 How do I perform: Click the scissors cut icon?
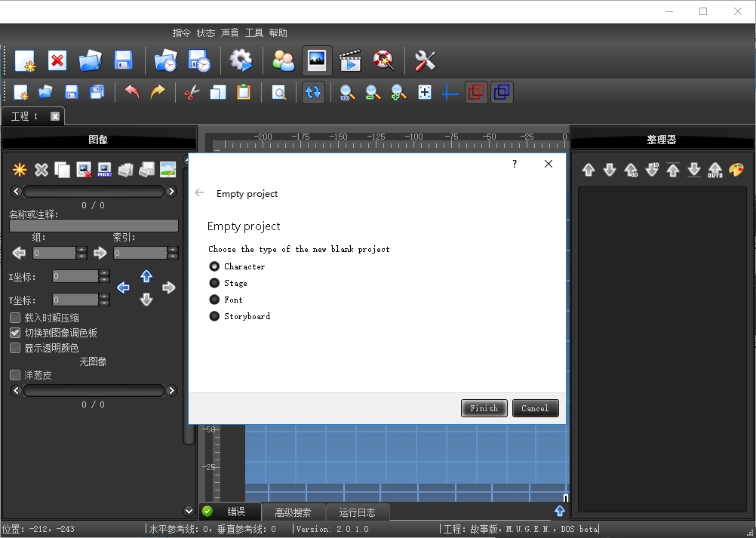[192, 93]
